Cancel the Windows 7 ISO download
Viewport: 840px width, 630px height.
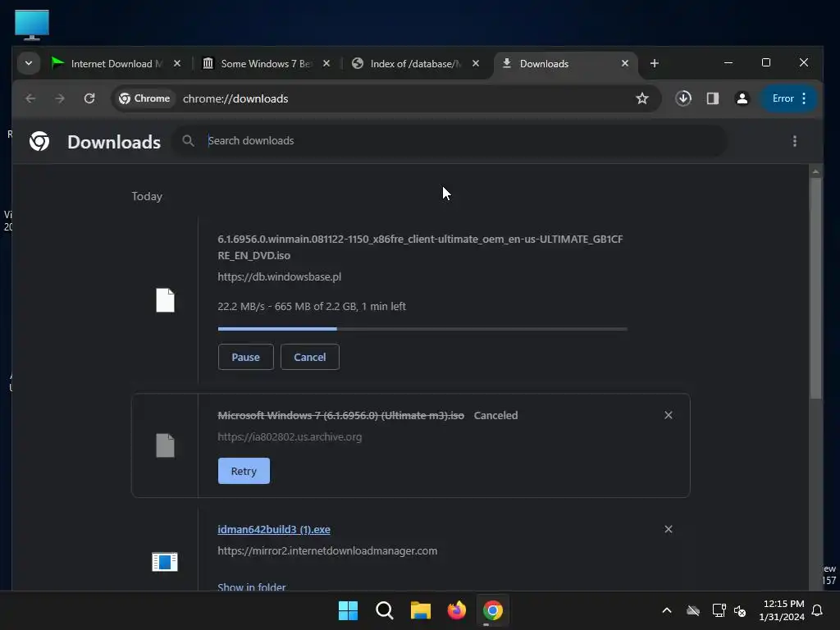tap(309, 358)
